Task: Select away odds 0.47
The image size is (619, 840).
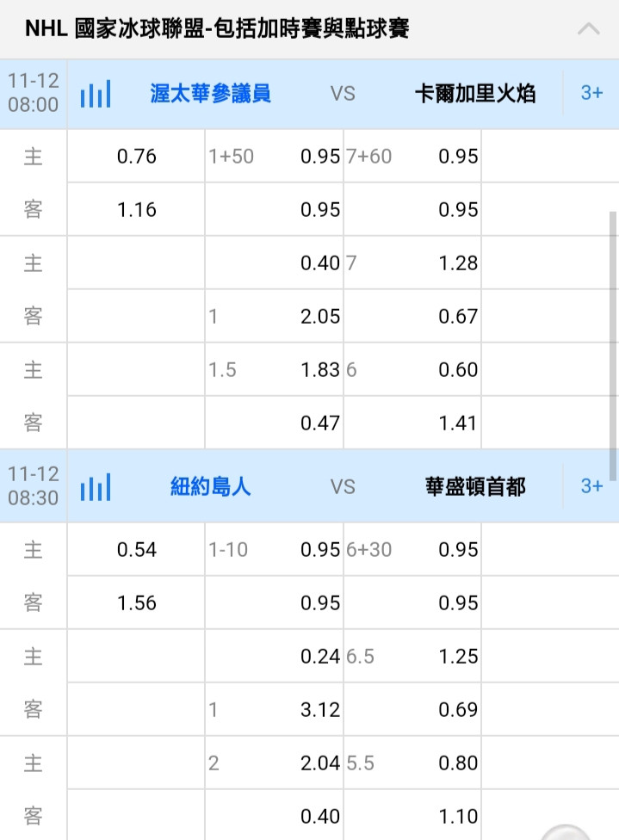Action: point(275,423)
